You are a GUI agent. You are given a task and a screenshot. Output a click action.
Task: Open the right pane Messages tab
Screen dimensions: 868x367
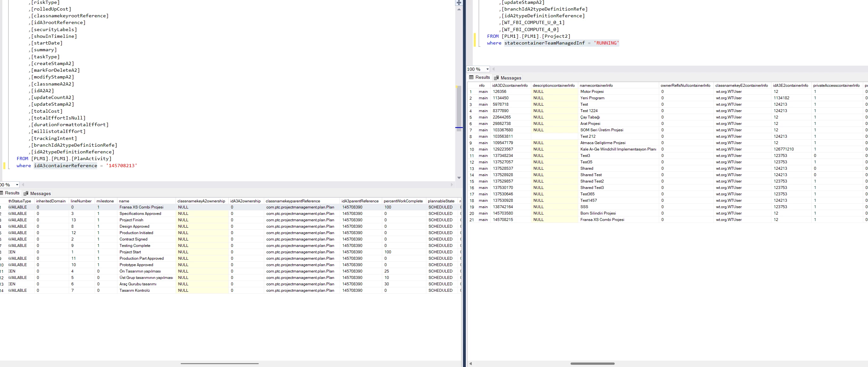(508, 78)
